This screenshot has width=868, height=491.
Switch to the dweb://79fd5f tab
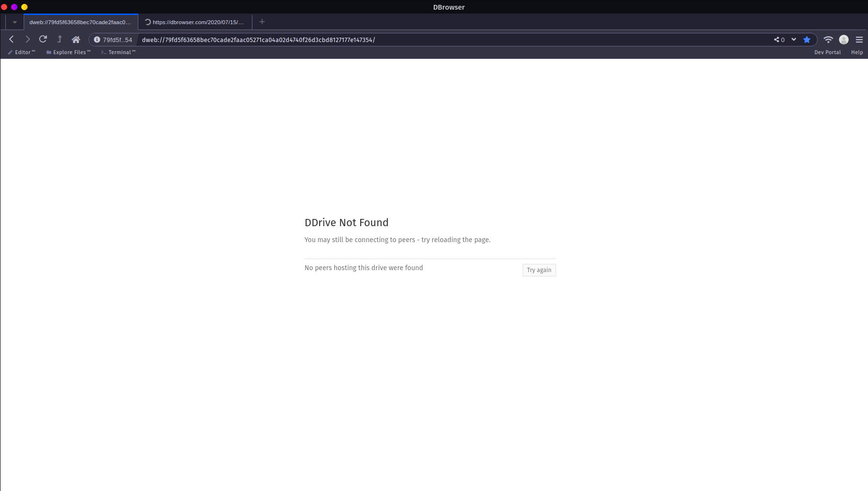(x=81, y=22)
